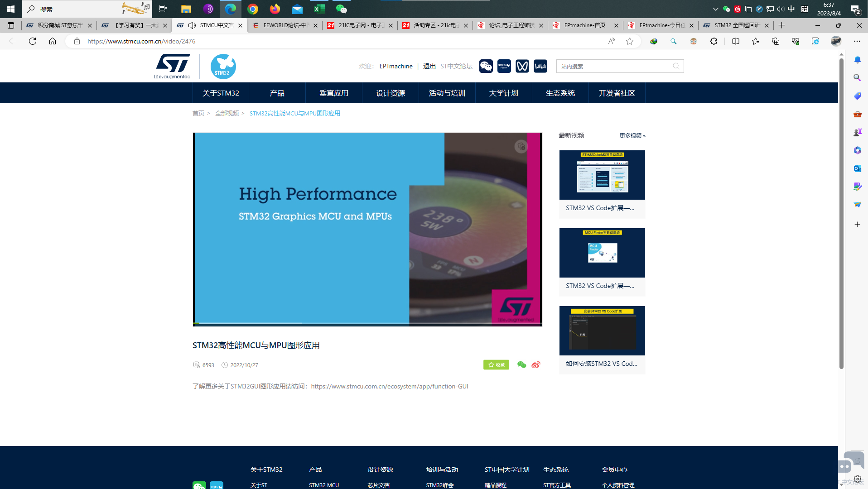The width and height of the screenshot is (868, 489).
Task: Open the Edge sidebar search icon
Action: point(857,78)
